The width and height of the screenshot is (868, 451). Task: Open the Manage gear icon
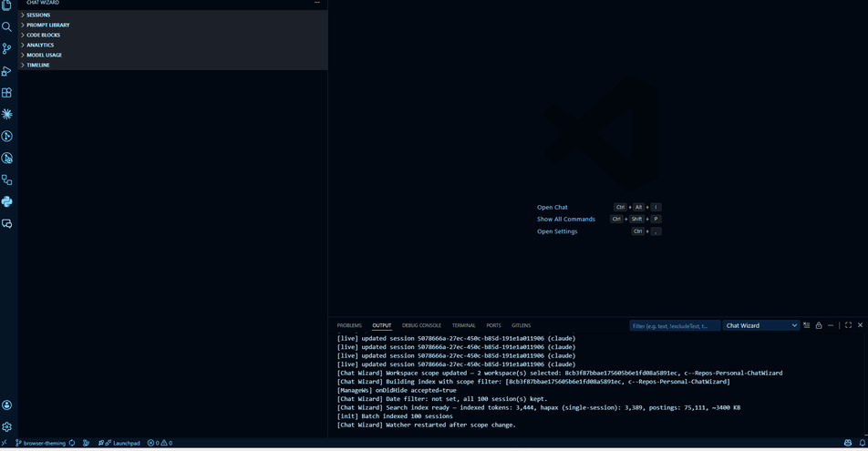tap(6, 426)
